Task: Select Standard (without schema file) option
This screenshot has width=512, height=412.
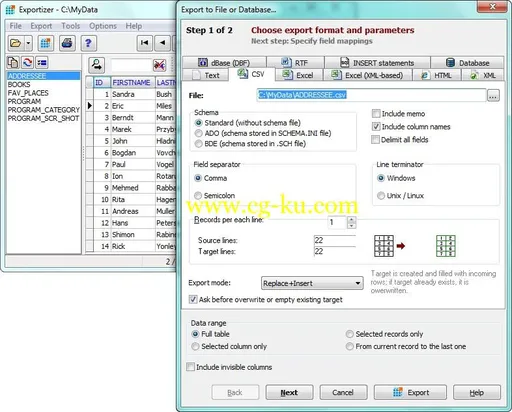Action: pos(248,123)
